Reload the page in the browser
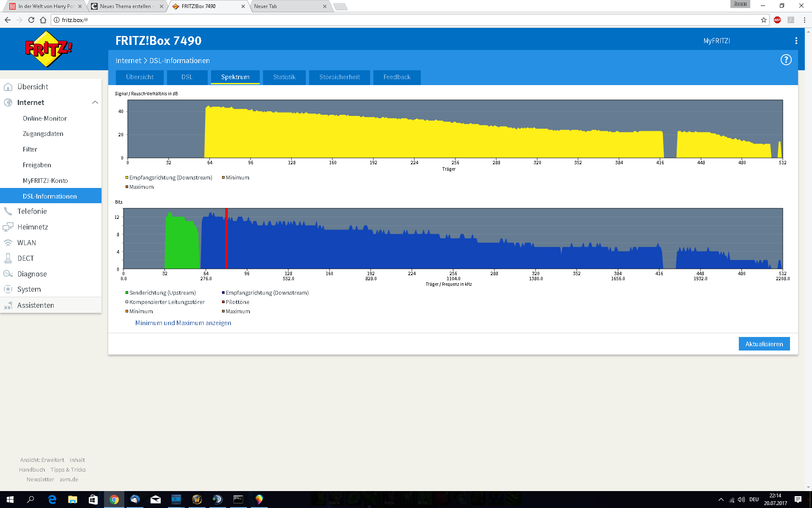 [x=31, y=20]
